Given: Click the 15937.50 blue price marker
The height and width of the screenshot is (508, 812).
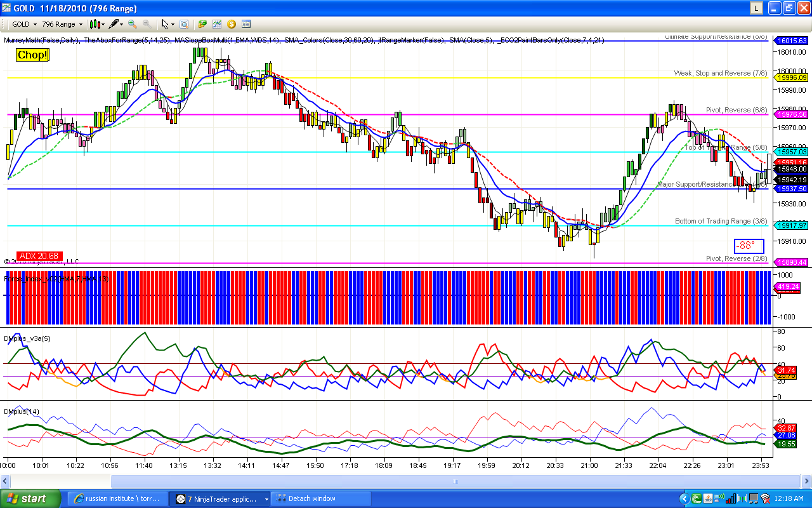Looking at the screenshot, I should 790,189.
